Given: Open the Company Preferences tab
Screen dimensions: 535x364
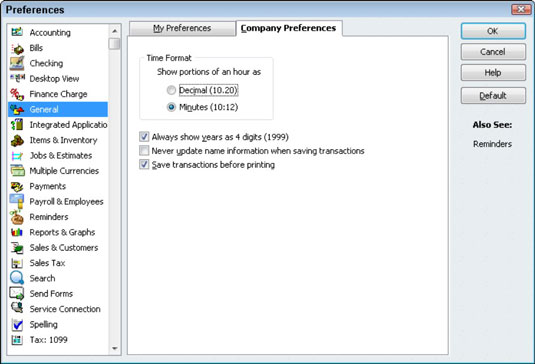Looking at the screenshot, I should [x=289, y=28].
